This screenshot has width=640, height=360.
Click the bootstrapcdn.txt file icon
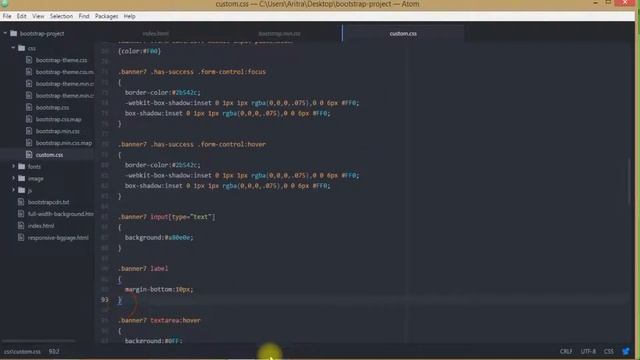coord(21,202)
